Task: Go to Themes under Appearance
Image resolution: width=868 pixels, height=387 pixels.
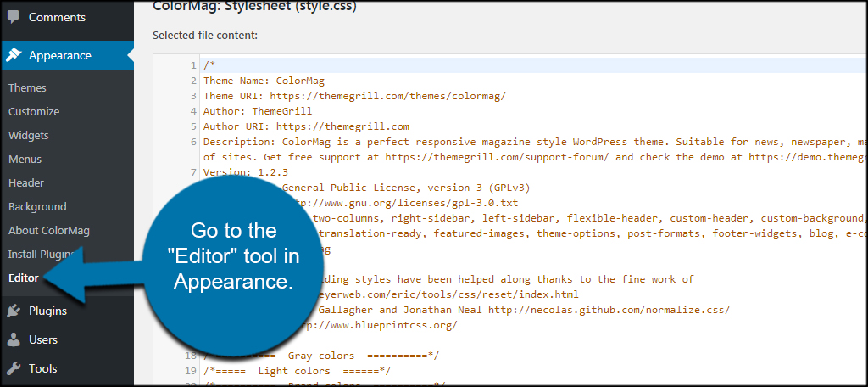Action: [27, 88]
